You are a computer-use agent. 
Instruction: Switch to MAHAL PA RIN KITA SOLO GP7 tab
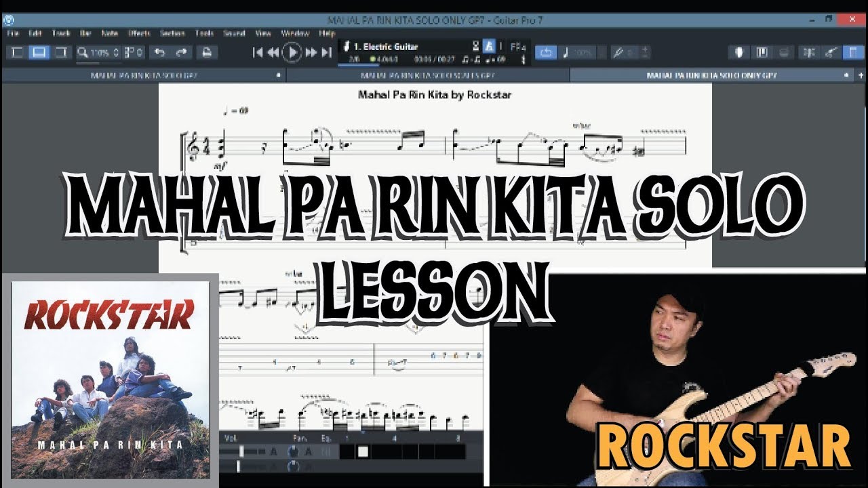[144, 75]
